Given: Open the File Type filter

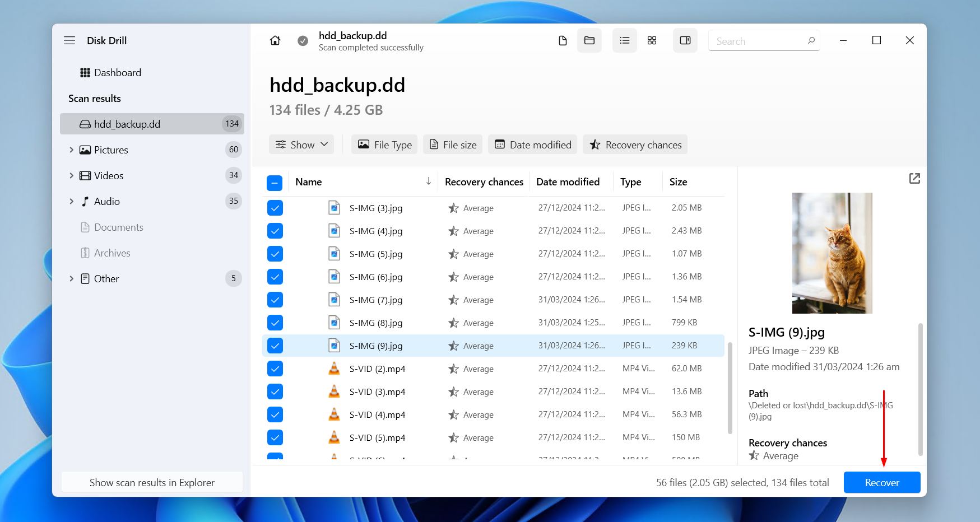Looking at the screenshot, I should [x=384, y=145].
